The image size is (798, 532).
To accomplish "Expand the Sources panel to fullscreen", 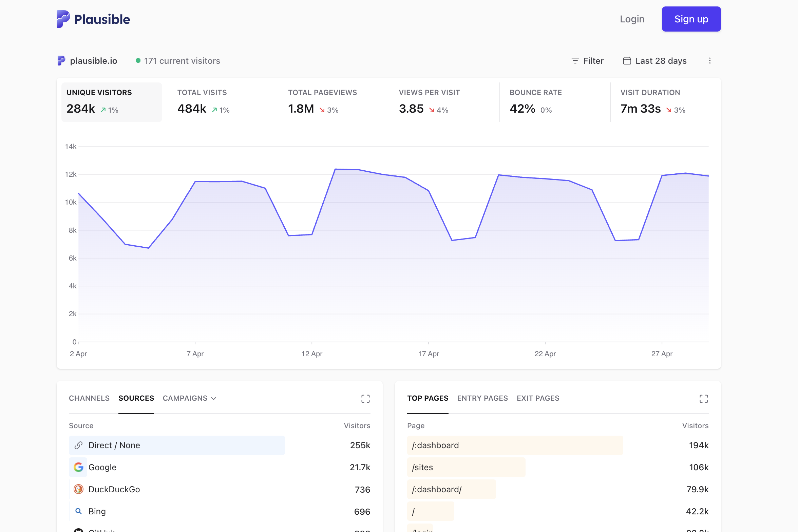I will click(x=365, y=399).
